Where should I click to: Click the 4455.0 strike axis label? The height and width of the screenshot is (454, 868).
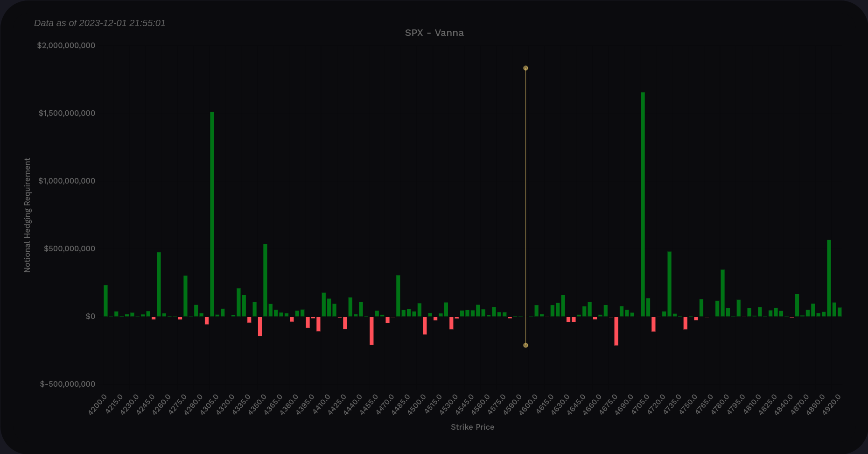(369, 404)
